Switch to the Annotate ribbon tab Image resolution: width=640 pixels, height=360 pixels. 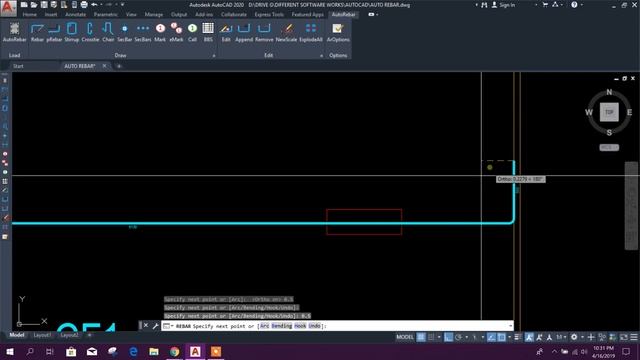pos(76,15)
